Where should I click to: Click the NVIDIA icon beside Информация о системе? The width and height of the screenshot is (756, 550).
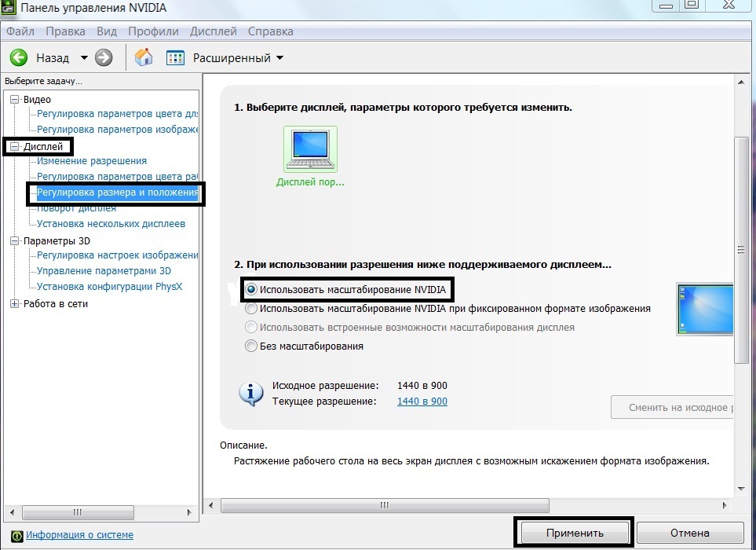click(x=16, y=536)
